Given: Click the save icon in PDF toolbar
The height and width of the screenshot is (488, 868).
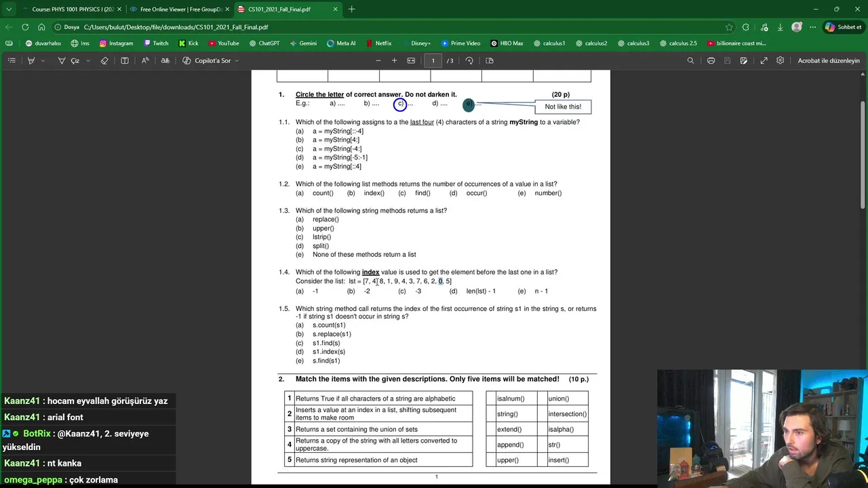Looking at the screenshot, I should pyautogui.click(x=727, y=60).
